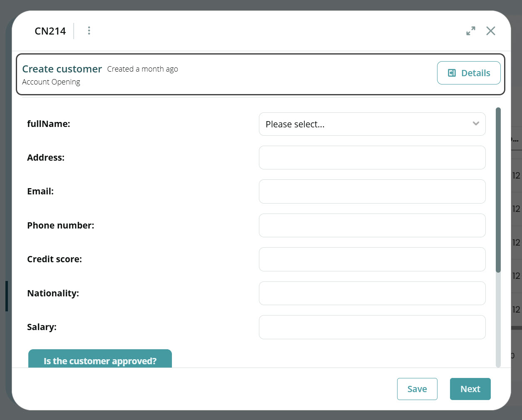This screenshot has width=522, height=420.
Task: Grab the form's vertical scrollbar thumb
Action: 498,189
